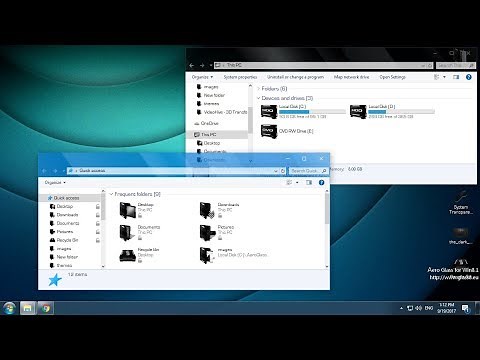
Task: Click Uninstall or change a program
Action: (295, 77)
